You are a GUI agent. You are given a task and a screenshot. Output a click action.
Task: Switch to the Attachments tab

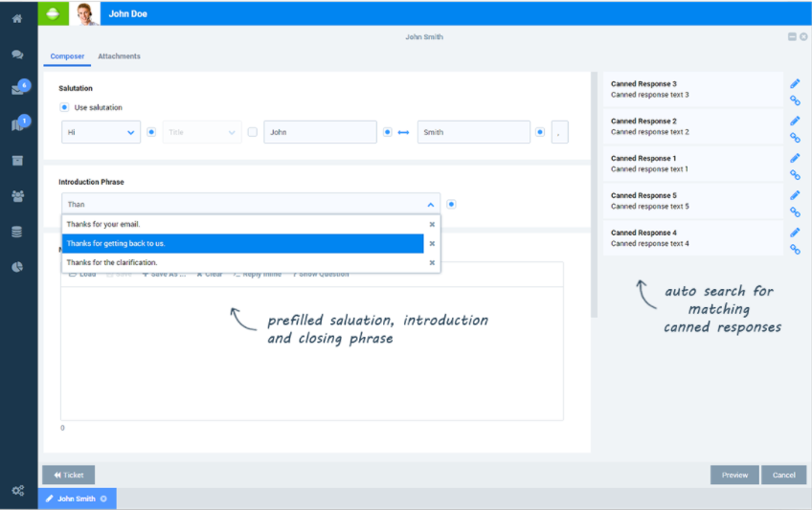point(119,56)
